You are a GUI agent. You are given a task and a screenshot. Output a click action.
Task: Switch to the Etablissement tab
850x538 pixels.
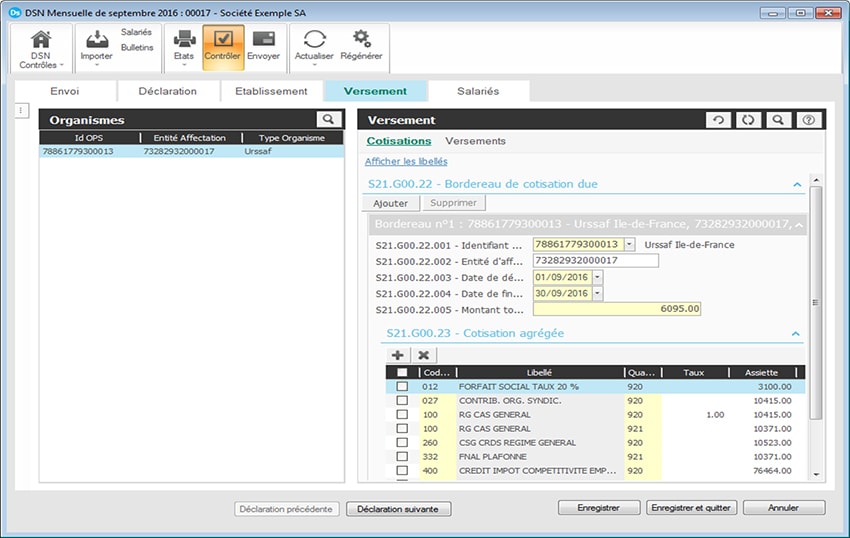pyautogui.click(x=271, y=91)
